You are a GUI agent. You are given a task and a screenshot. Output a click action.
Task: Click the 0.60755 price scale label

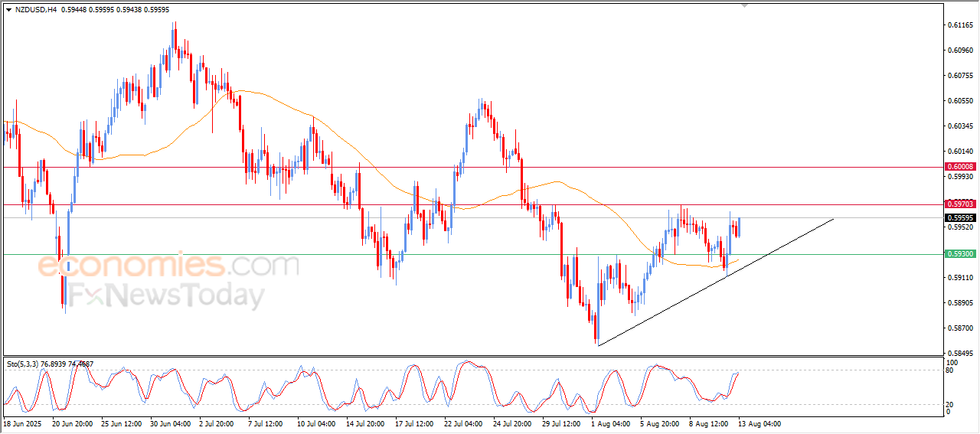960,76
